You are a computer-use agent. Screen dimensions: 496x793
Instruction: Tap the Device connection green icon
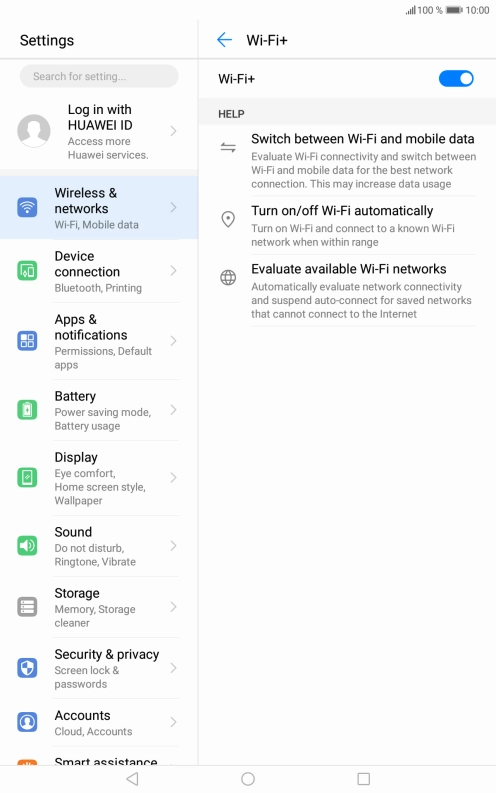click(x=27, y=271)
